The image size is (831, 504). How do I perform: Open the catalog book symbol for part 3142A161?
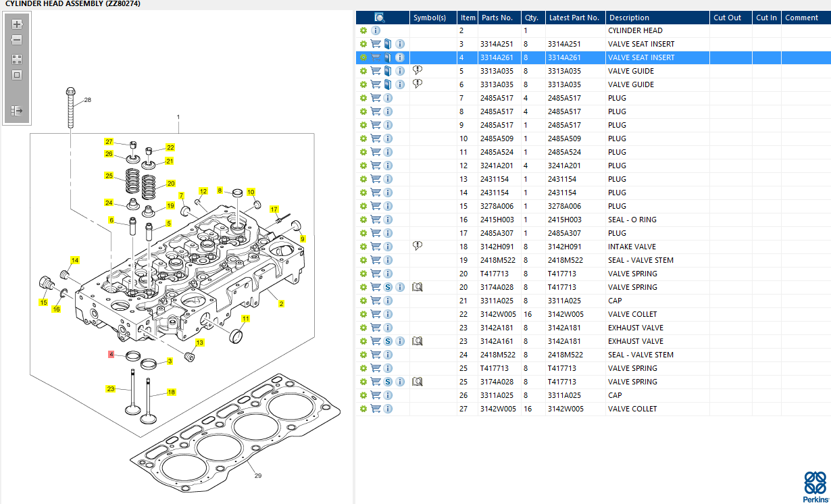[418, 341]
